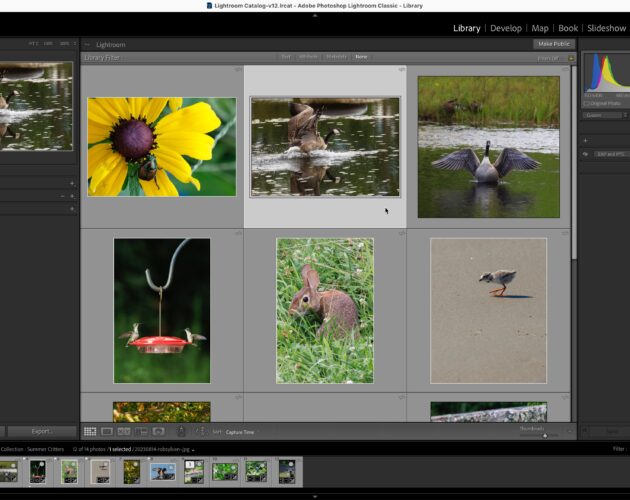
Task: Collapse the filmstrip bottom arrow
Action: pyautogui.click(x=315, y=497)
